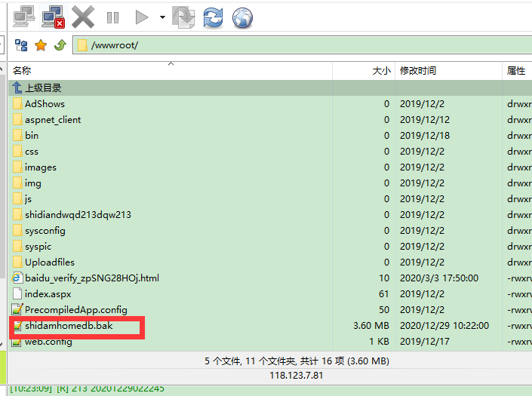Click the Disconnect icon with red X
The height and width of the screenshot is (396, 532).
(53, 16)
